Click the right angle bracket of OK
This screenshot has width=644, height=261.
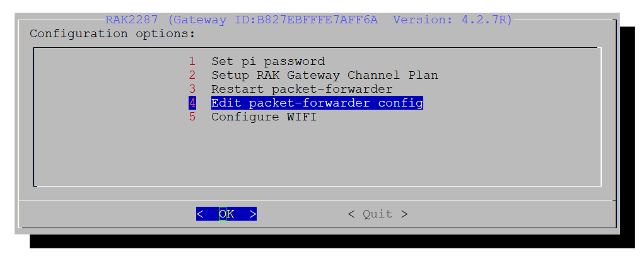tap(252, 214)
